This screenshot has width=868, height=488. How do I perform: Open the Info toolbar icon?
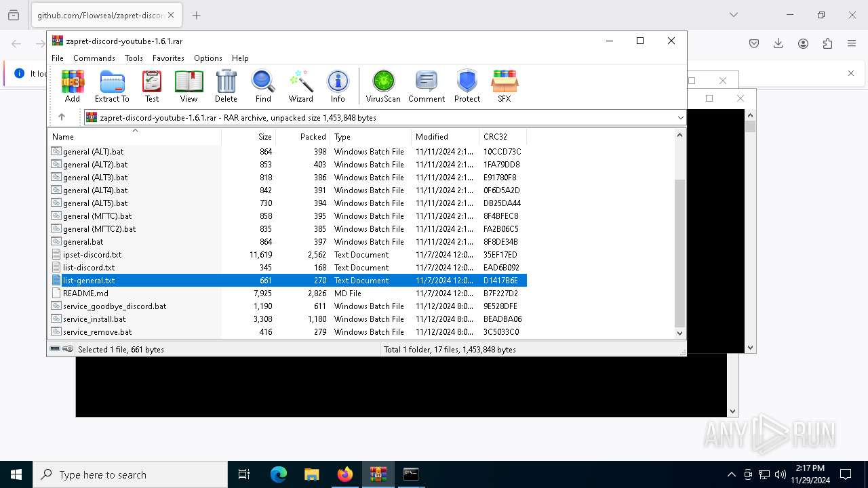[x=338, y=86]
